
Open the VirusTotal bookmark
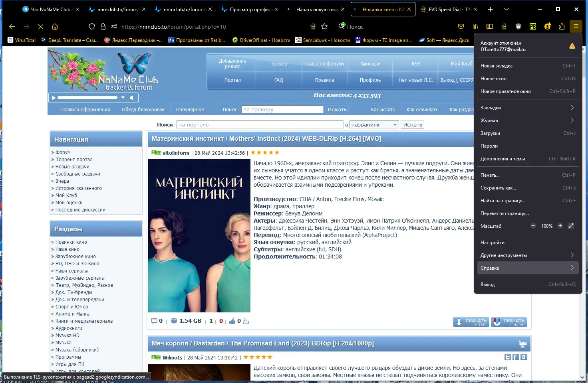click(x=22, y=40)
